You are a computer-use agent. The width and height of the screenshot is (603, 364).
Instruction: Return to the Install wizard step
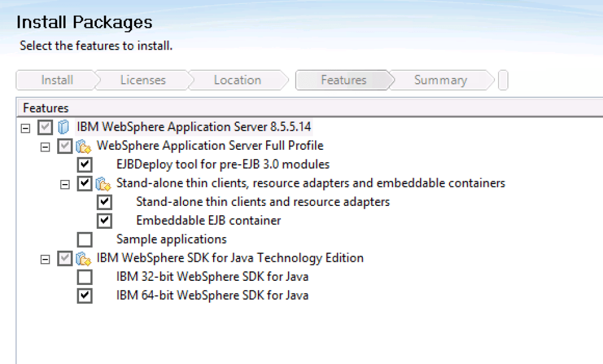pos(57,80)
